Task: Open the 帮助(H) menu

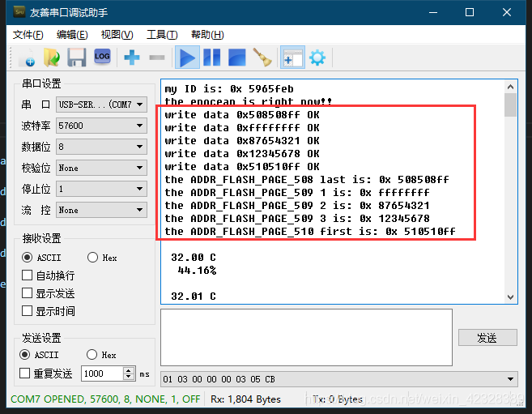Action: coord(207,35)
